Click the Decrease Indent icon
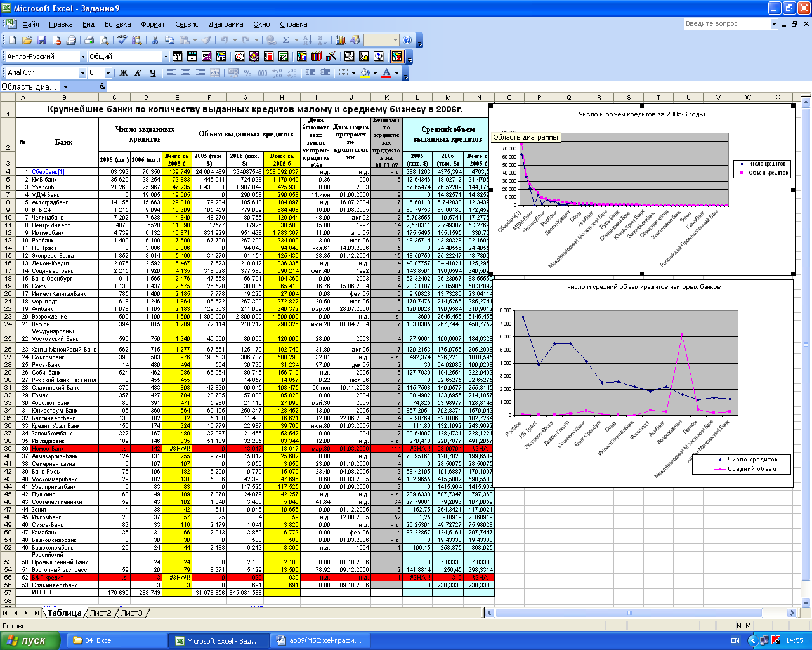This screenshot has height=650, width=812. click(x=310, y=73)
